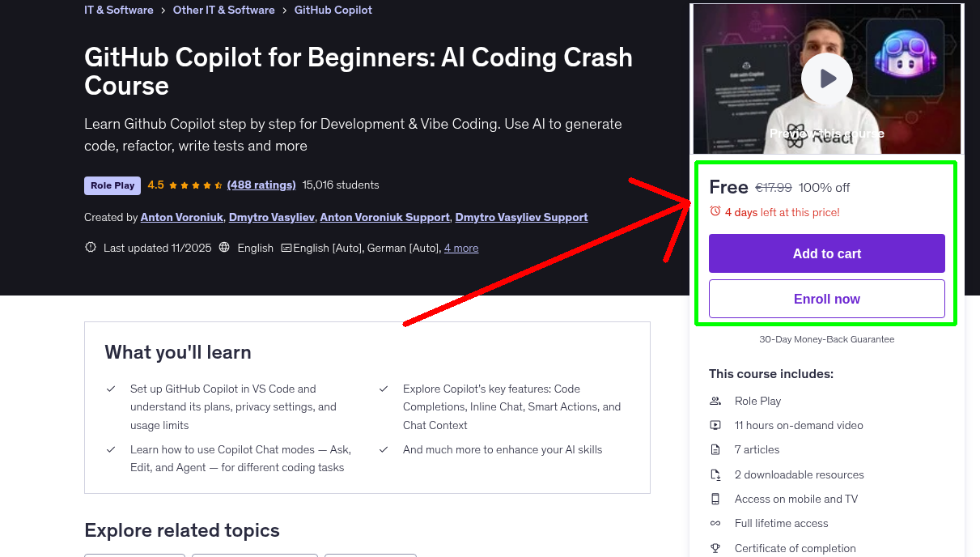View Anton Voroniuk's instructor profile
Screen dimensions: 980x557
(181, 217)
